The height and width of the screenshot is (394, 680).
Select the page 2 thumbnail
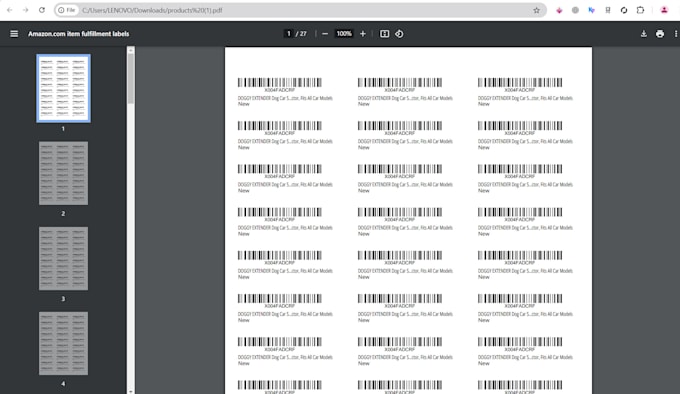[63, 173]
